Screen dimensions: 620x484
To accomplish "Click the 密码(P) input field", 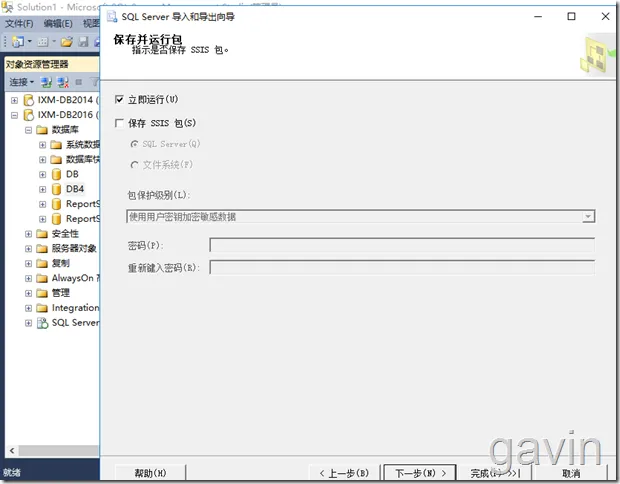I will tap(402, 245).
